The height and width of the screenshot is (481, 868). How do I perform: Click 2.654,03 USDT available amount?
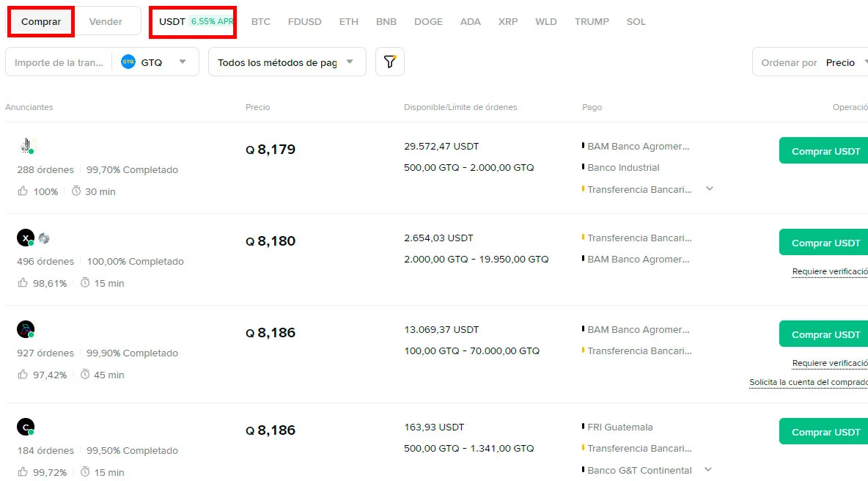438,238
